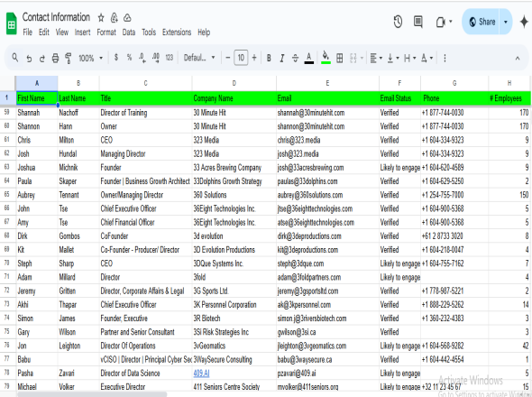Open the Format menu
The image size is (532, 397).
(x=106, y=32)
